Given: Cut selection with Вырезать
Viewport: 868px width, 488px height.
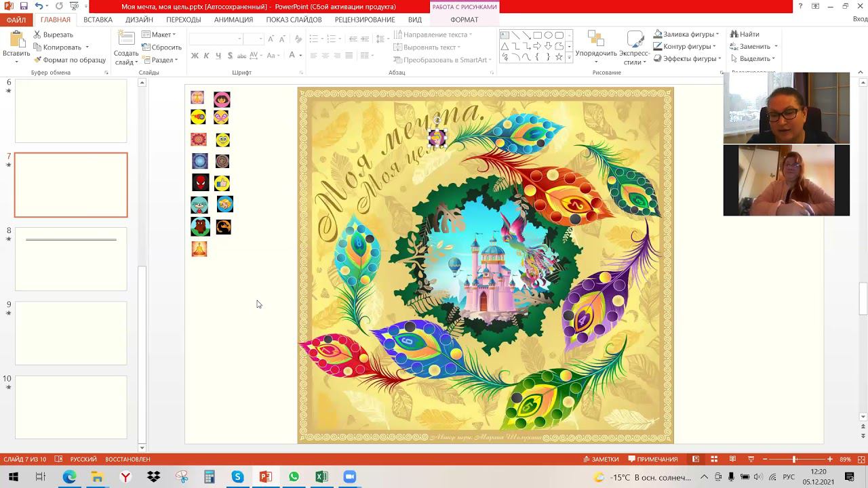Looking at the screenshot, I should pos(53,35).
